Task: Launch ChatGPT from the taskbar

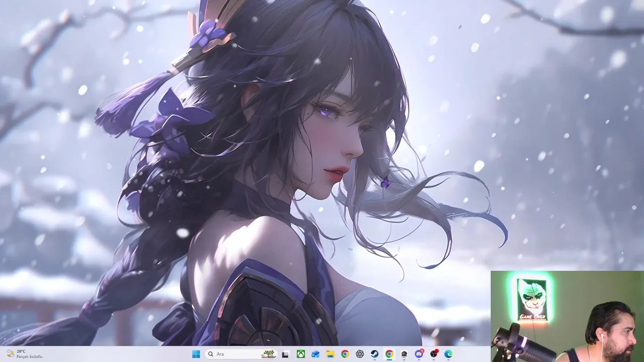Action: 360,354
